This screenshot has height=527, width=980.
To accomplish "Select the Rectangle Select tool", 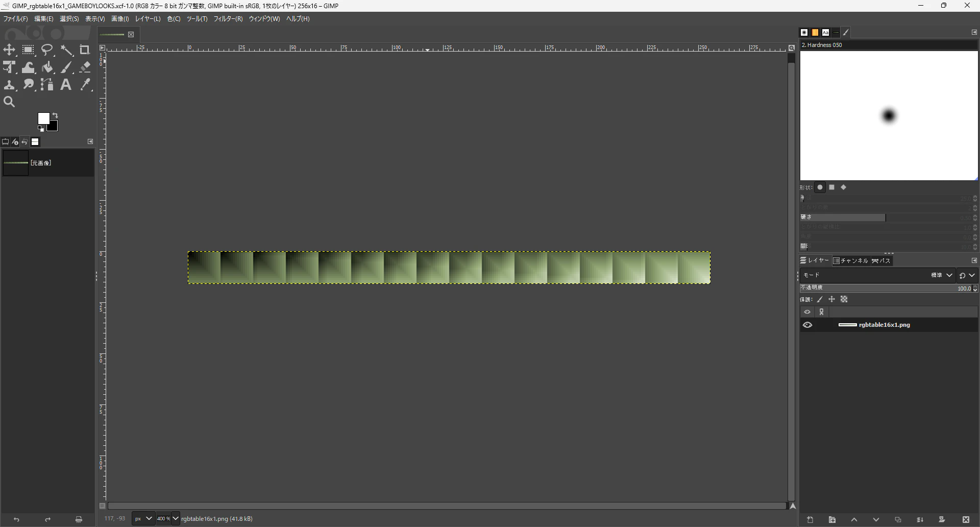I will point(28,50).
